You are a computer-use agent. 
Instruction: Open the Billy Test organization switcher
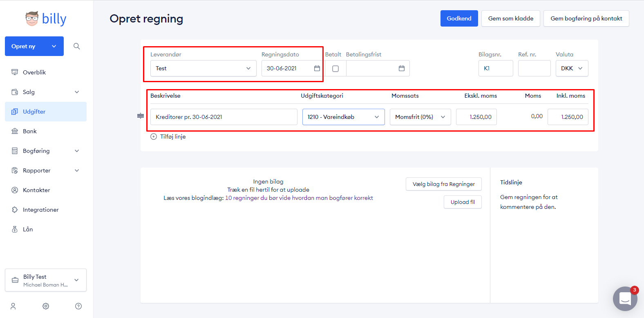click(46, 280)
